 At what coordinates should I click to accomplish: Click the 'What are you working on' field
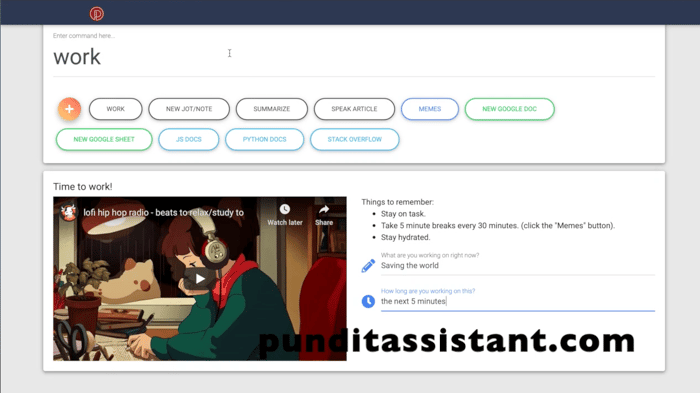click(x=518, y=266)
